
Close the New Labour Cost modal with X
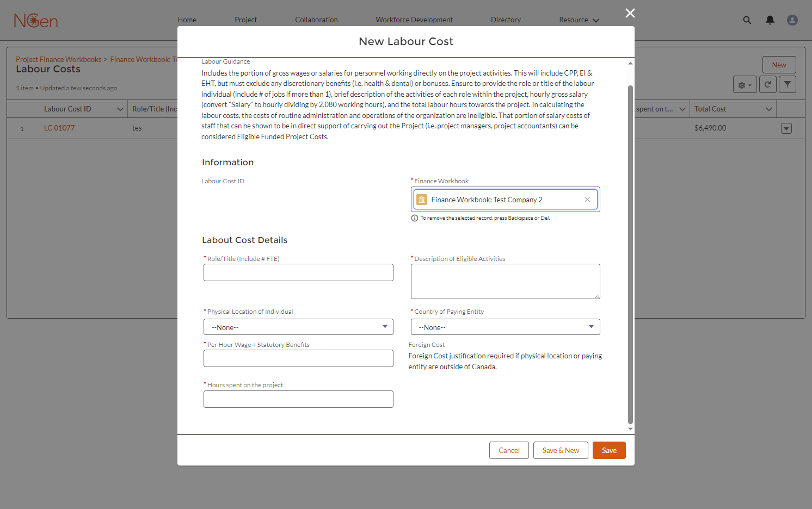click(x=630, y=13)
